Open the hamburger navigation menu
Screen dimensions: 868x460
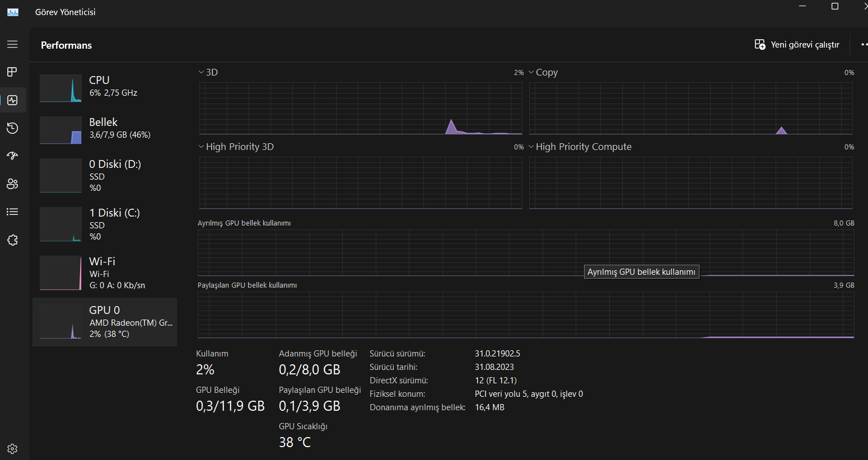(x=12, y=44)
